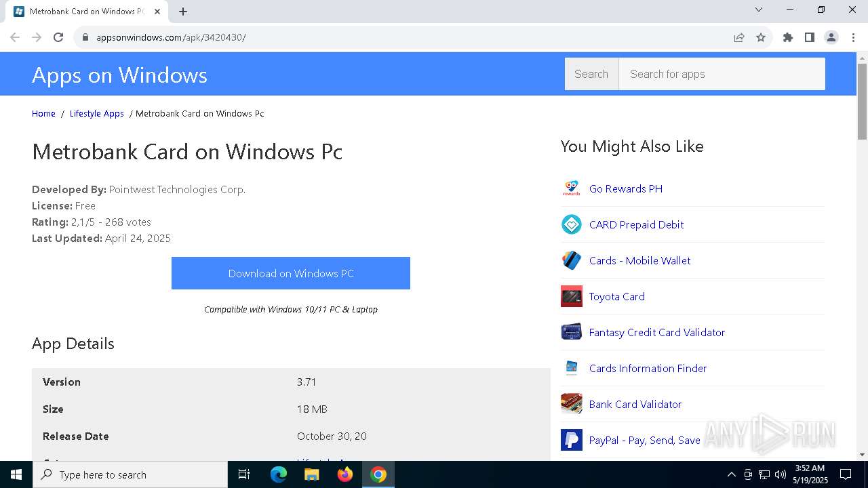The image size is (868, 488).
Task: Open the PayPal - Pay, Send, Save link
Action: tap(644, 440)
